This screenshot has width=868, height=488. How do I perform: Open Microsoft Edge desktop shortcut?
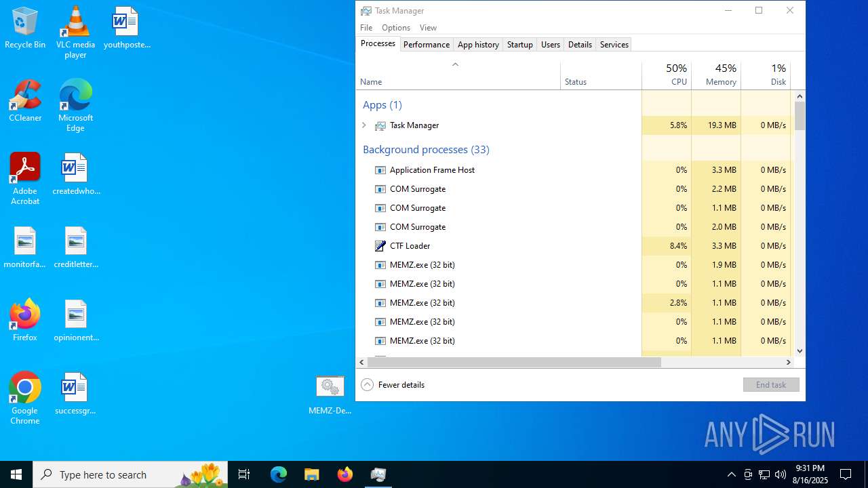(75, 106)
